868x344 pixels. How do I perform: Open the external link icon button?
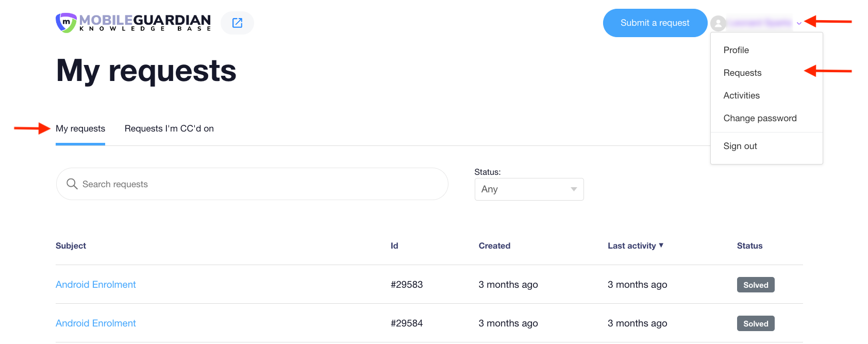tap(237, 23)
